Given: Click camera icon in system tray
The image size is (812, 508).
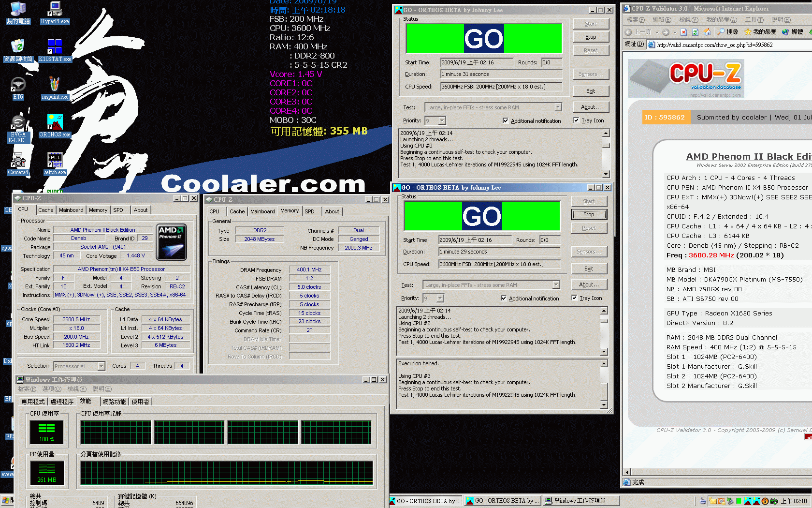Looking at the screenshot, I should coord(774,501).
